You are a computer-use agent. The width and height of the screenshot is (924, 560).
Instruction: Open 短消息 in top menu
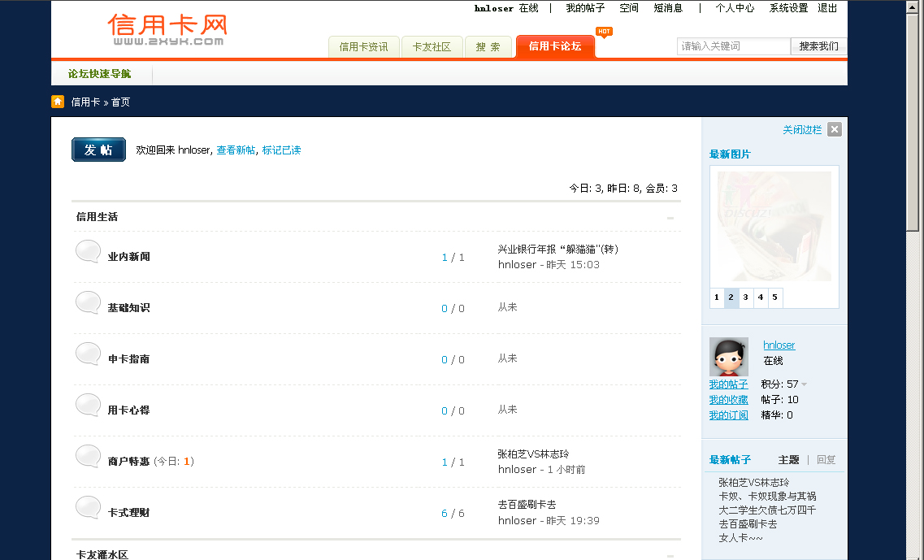click(668, 8)
